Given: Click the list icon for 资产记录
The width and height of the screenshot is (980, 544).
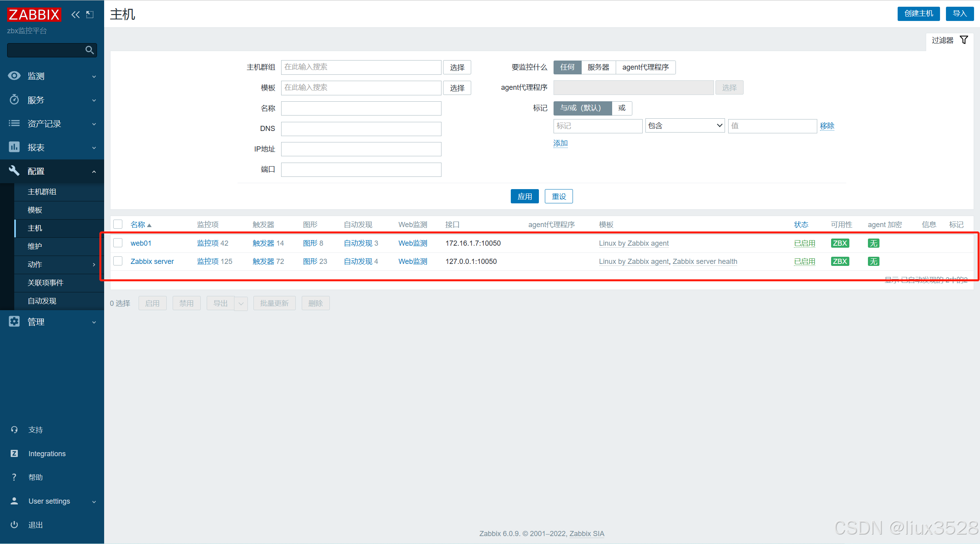Looking at the screenshot, I should pyautogui.click(x=14, y=123).
